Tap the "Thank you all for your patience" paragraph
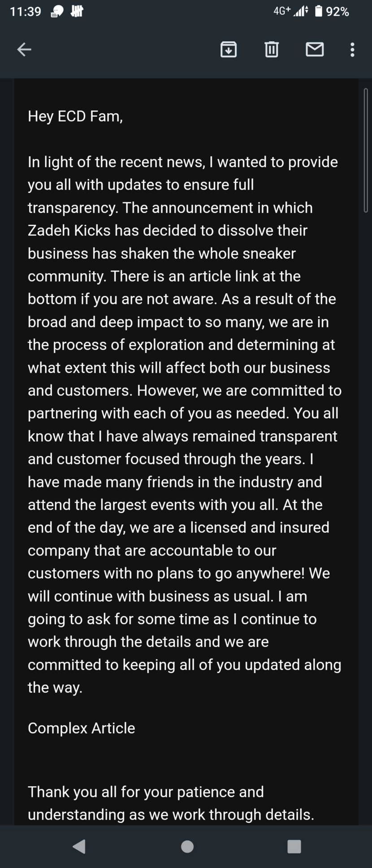 171,803
